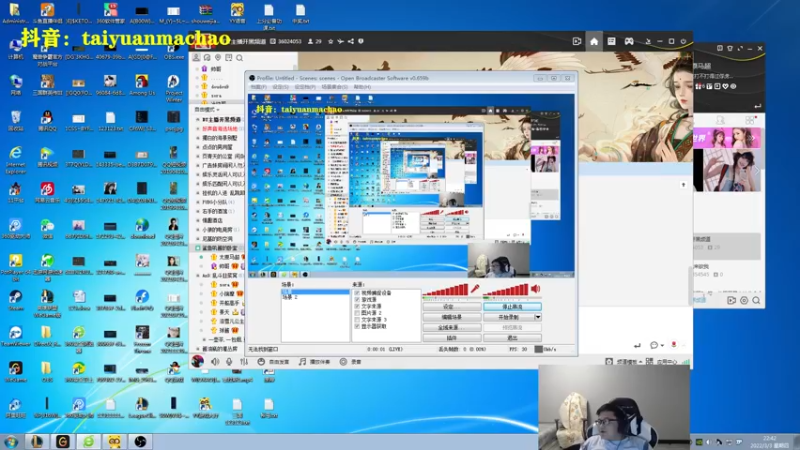Click the gamepad icon in YY title bar

point(629,41)
